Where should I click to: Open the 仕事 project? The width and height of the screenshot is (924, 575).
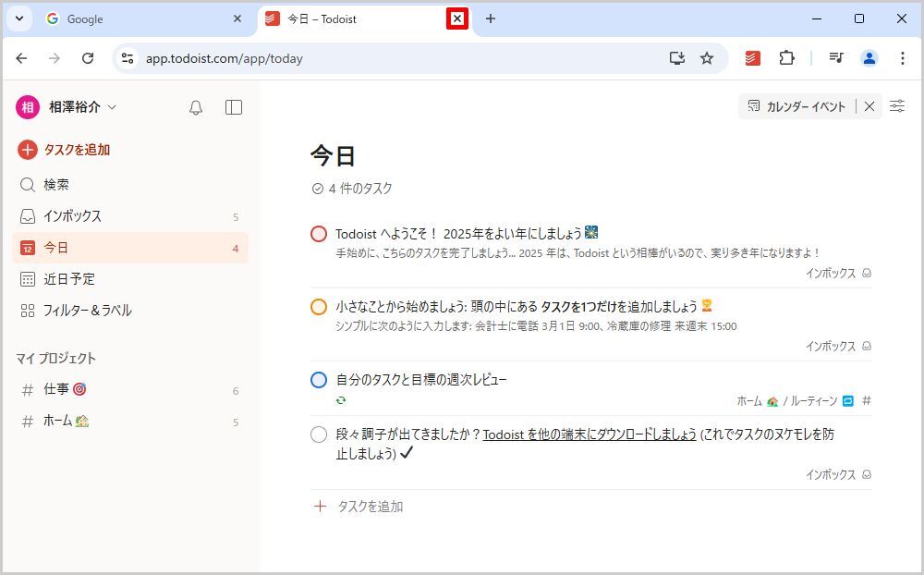[130, 390]
